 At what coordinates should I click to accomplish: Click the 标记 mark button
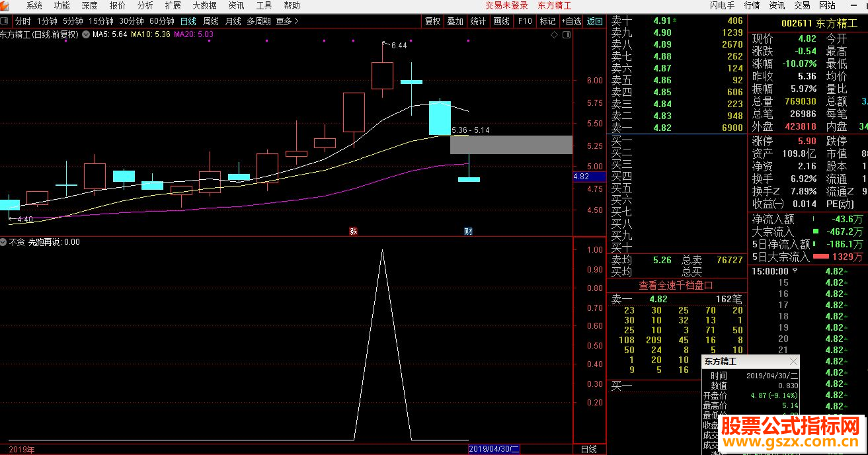coord(547,21)
